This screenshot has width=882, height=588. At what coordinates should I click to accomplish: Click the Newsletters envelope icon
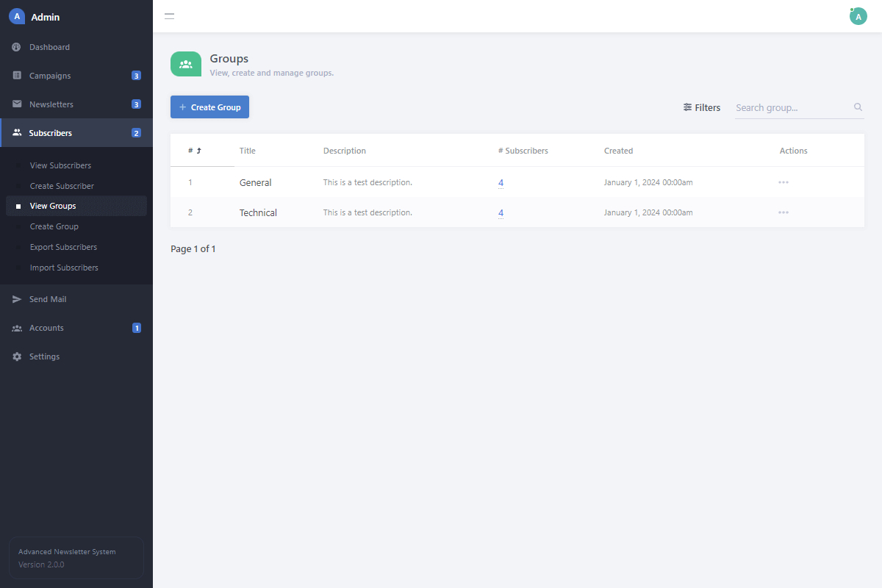point(17,104)
